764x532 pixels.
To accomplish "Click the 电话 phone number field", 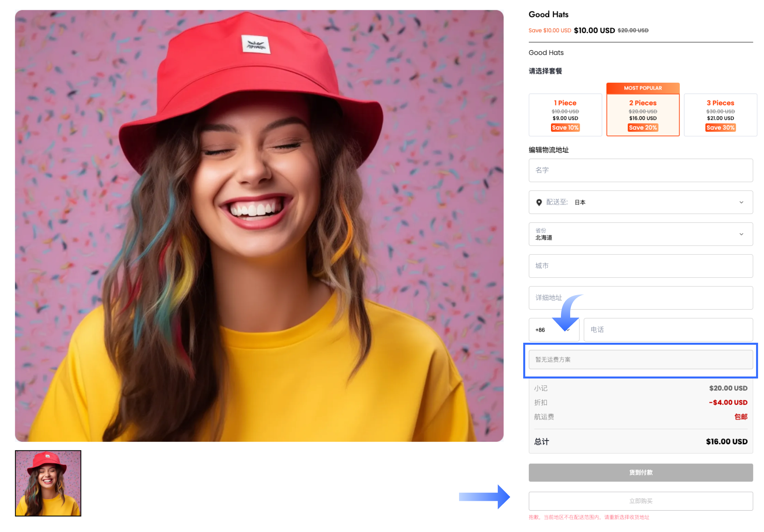I will click(668, 330).
